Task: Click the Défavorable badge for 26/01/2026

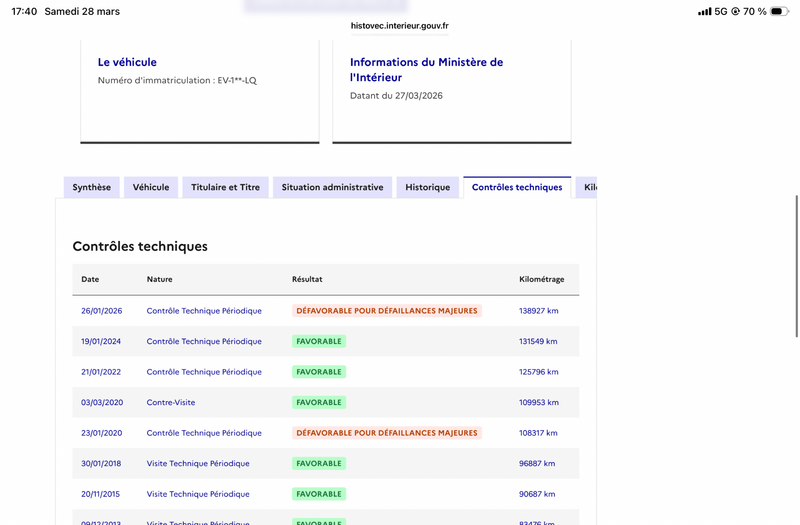Action: pyautogui.click(x=386, y=311)
